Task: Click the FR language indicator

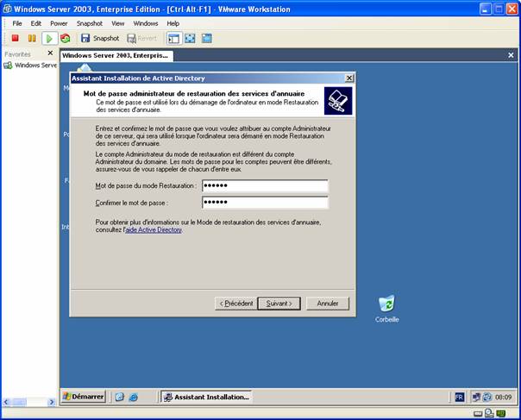Action: click(x=459, y=397)
